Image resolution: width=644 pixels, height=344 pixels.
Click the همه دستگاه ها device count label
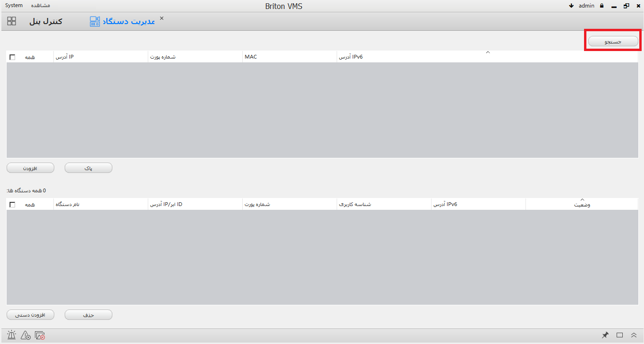click(26, 190)
